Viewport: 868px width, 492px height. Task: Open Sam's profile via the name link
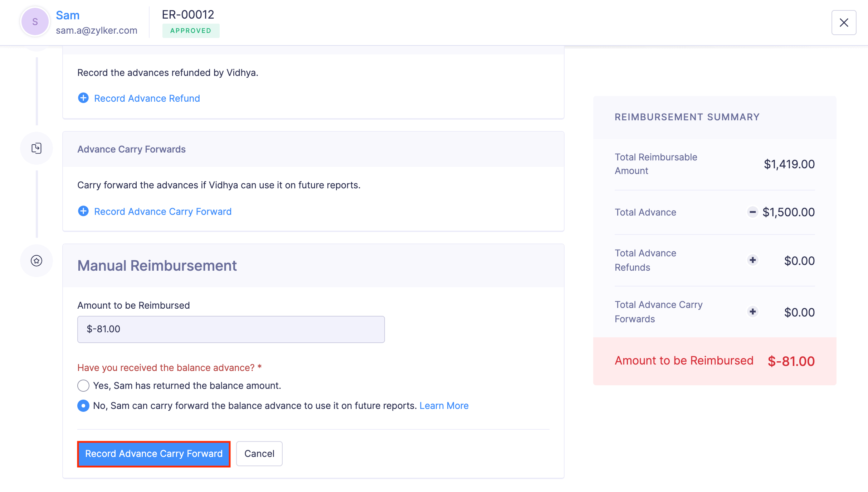coord(67,15)
